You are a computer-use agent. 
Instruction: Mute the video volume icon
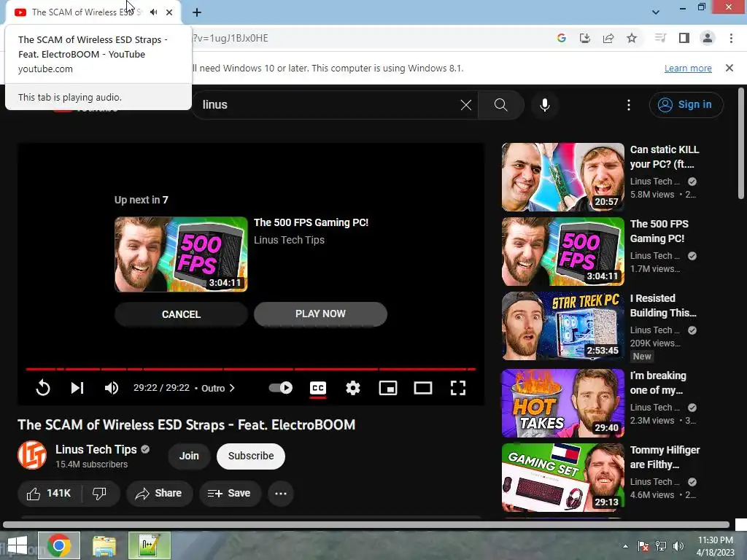(x=112, y=388)
